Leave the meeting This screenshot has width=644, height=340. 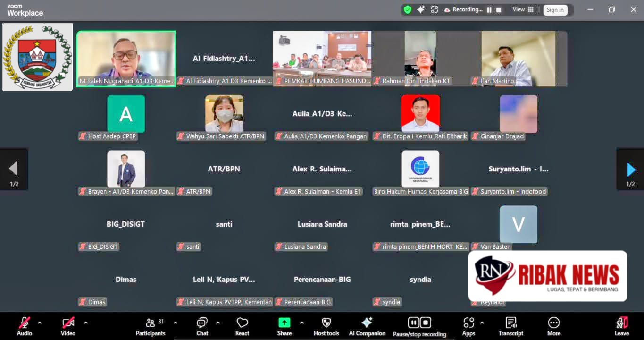(621, 326)
